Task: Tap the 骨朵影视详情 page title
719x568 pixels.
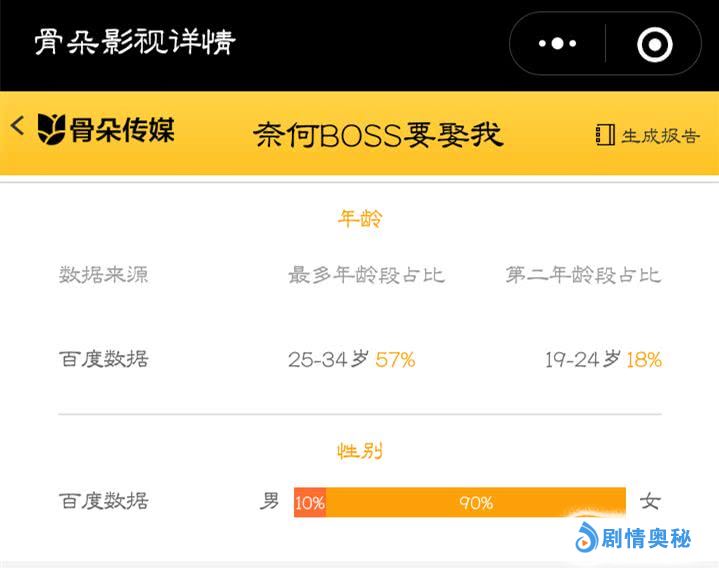Action: [x=135, y=43]
